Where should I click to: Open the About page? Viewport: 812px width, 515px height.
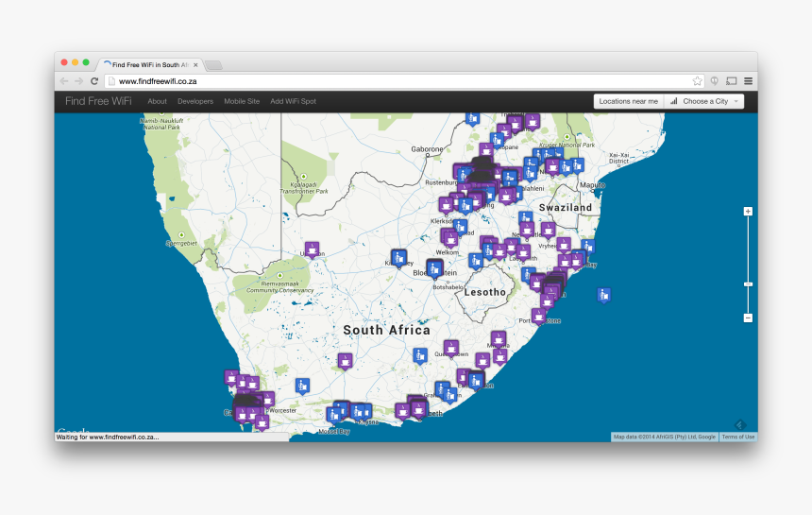tap(157, 101)
